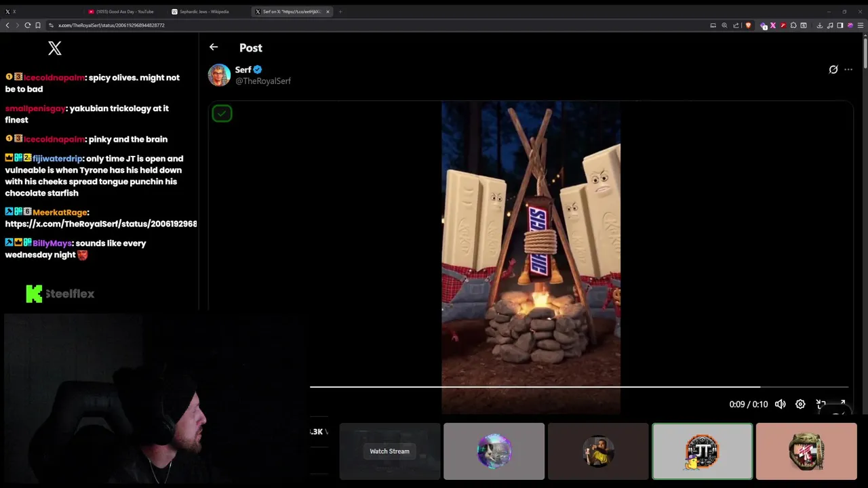Screen dimensions: 868x488
Task: Go back using the Post back arrow
Action: coord(214,47)
